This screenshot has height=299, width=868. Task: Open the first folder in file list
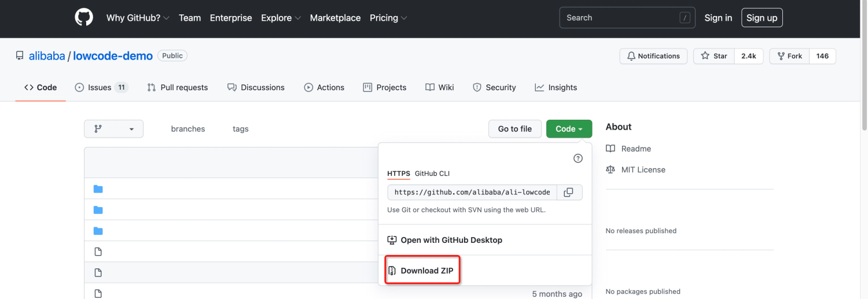tap(98, 189)
